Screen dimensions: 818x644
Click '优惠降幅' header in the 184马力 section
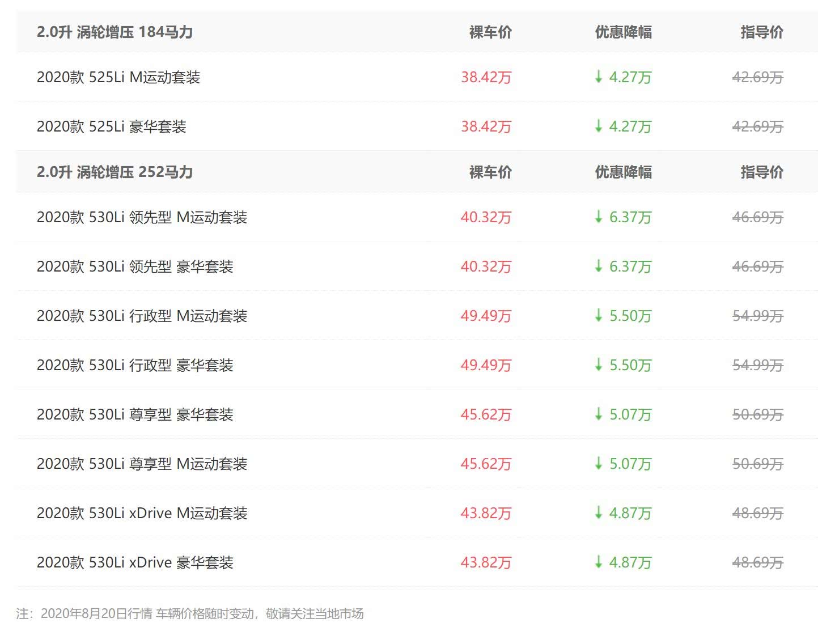623,32
